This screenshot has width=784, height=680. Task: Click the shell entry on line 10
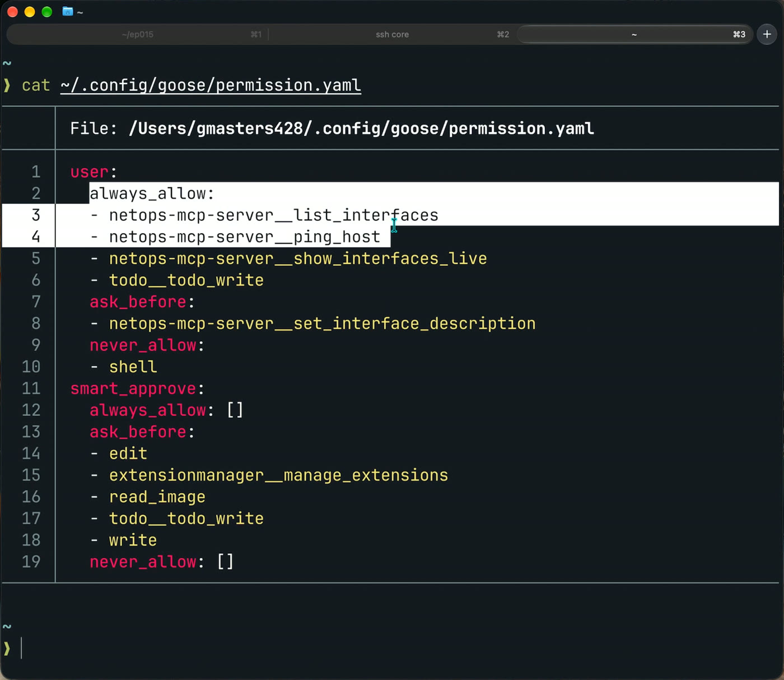pyautogui.click(x=133, y=367)
